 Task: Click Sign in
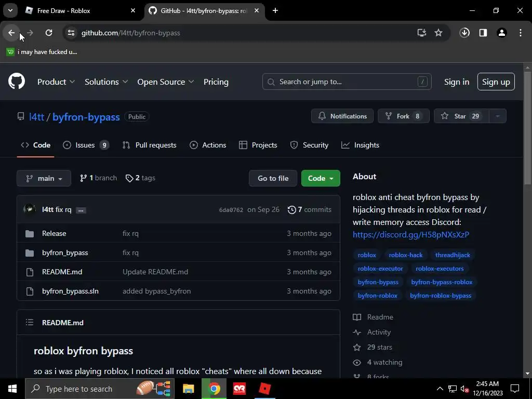pyautogui.click(x=457, y=82)
